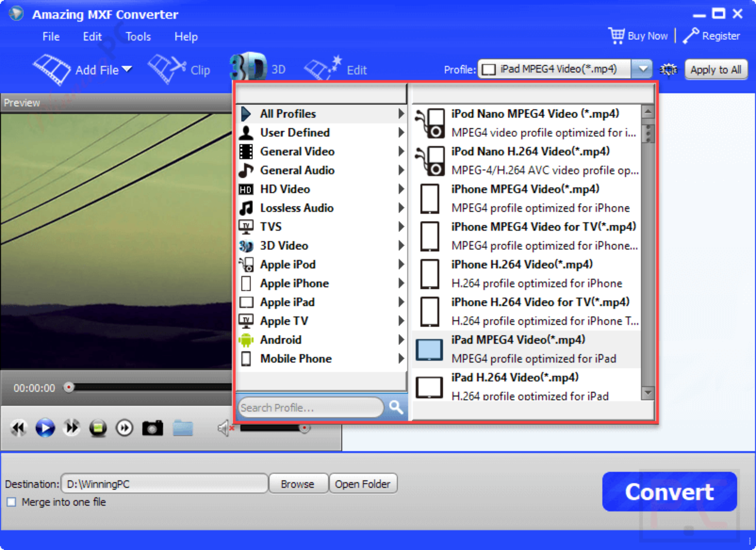
Task: Click the Convert button
Action: tap(669, 492)
